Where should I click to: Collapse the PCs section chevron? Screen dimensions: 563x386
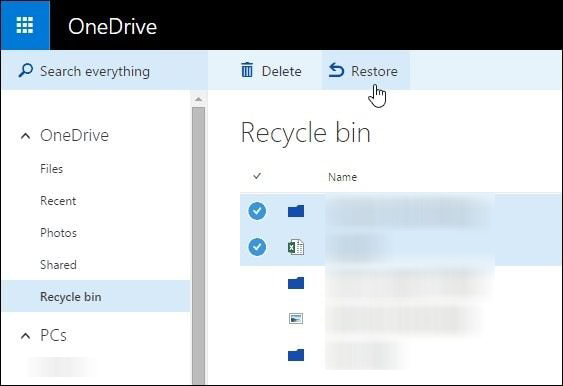(x=25, y=336)
